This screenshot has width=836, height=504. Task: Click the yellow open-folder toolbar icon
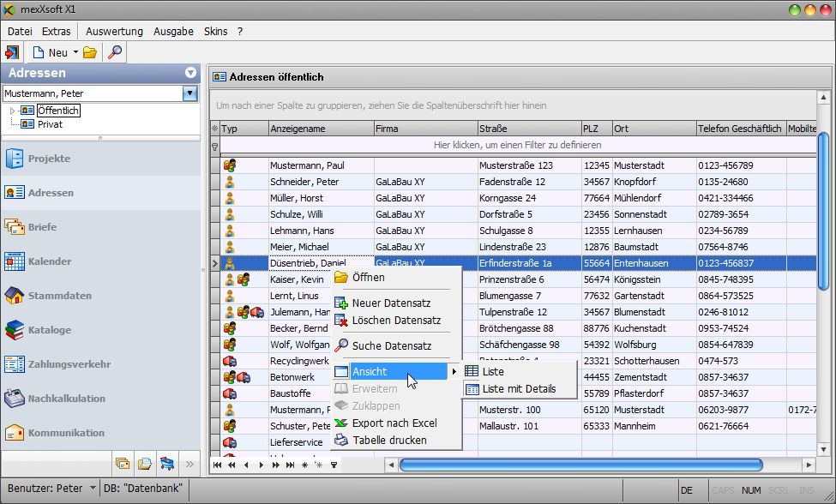(90, 52)
